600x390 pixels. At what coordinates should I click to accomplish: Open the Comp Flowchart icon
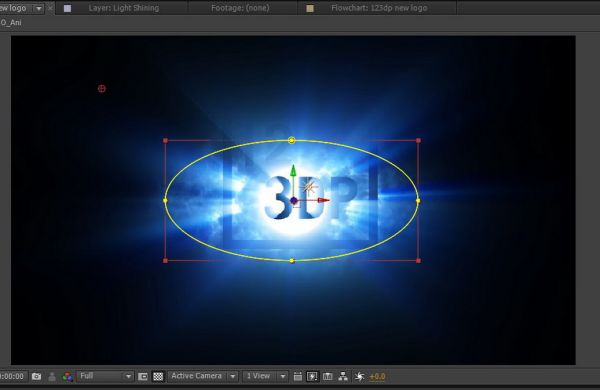(x=343, y=377)
